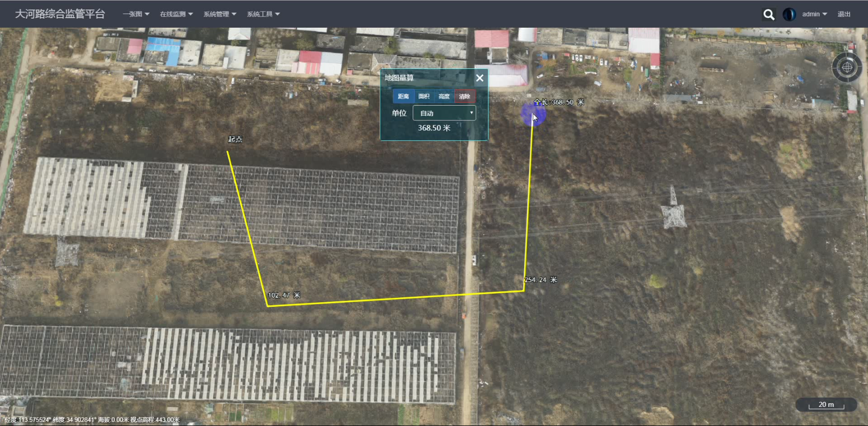Open the 一张图 menu
The width and height of the screenshot is (868, 426).
pos(136,14)
